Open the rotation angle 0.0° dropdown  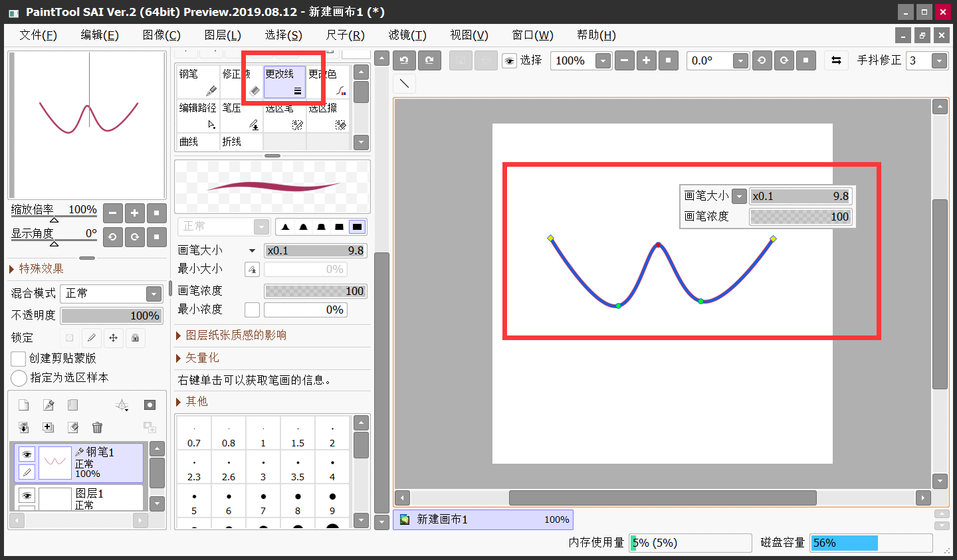tap(740, 61)
